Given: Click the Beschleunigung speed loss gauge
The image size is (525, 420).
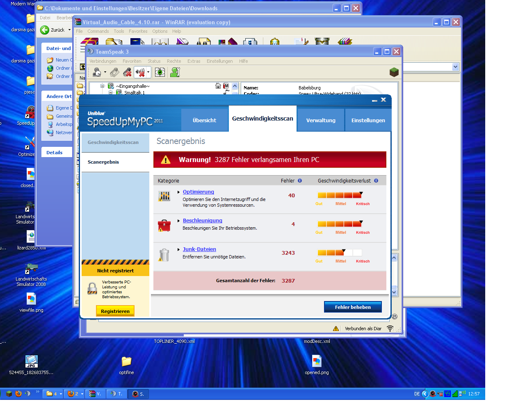Looking at the screenshot, I should click(x=340, y=224).
